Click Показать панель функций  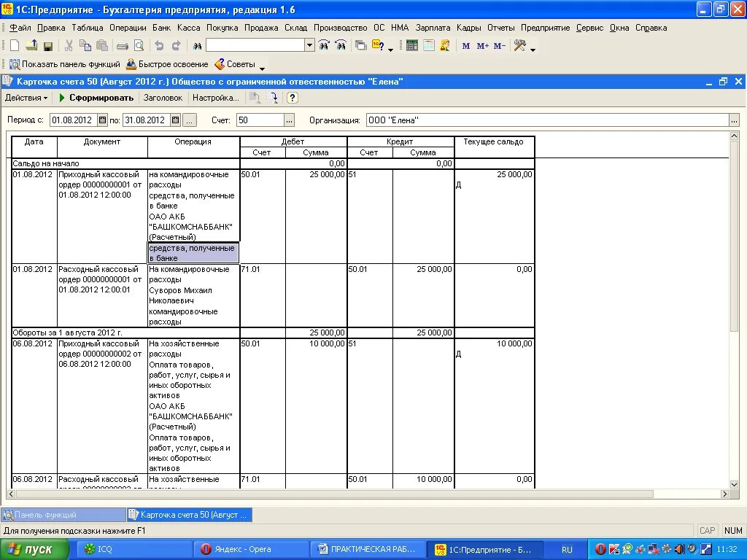point(65,64)
